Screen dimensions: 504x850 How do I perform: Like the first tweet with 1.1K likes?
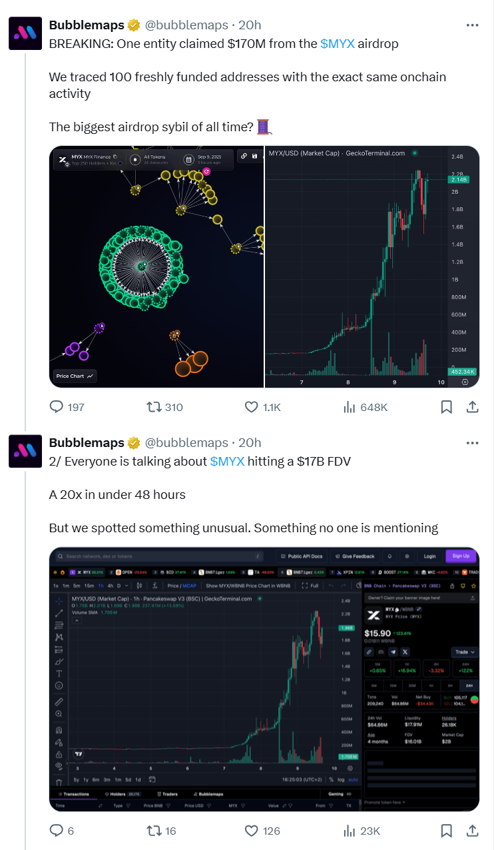point(252,407)
